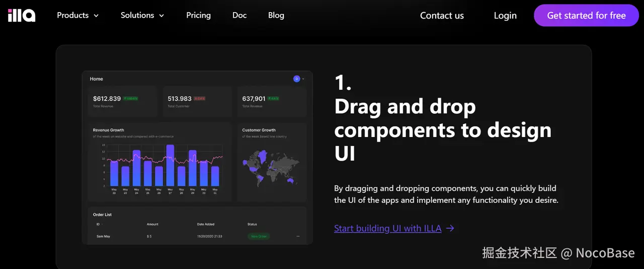Click the $612.839 total revenue value
644x269 pixels.
click(x=107, y=99)
